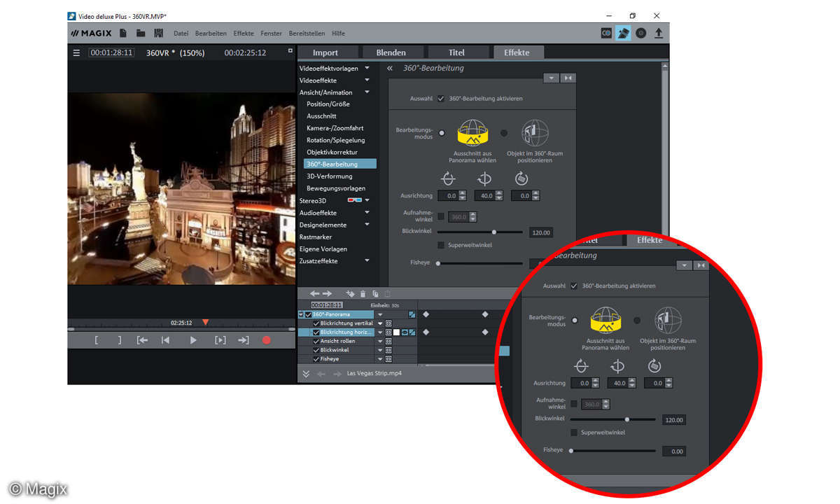The image size is (840, 504).
Task: Select the Objektivkorrektur entry
Action: point(332,152)
